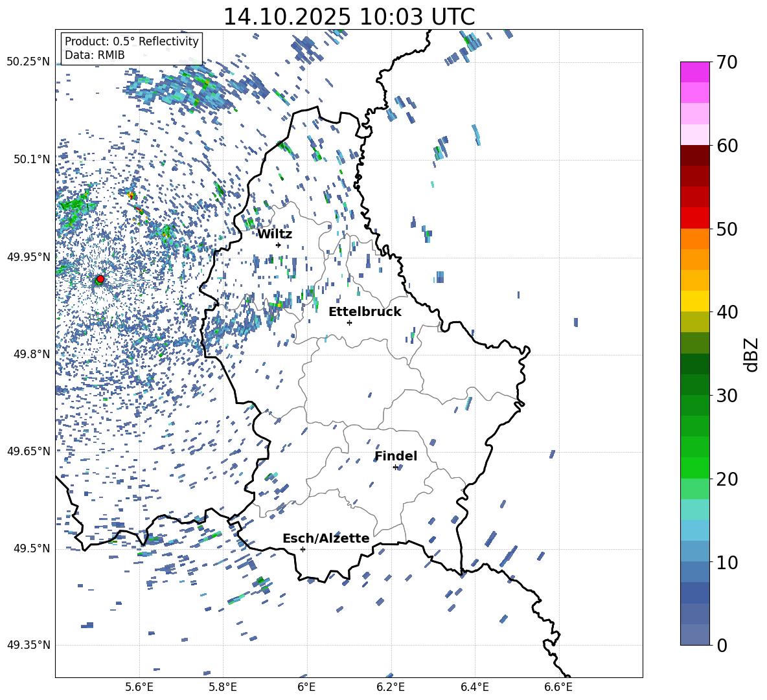The width and height of the screenshot is (767, 700).
Task: Click the 5.6°E longitude label
Action: (139, 687)
